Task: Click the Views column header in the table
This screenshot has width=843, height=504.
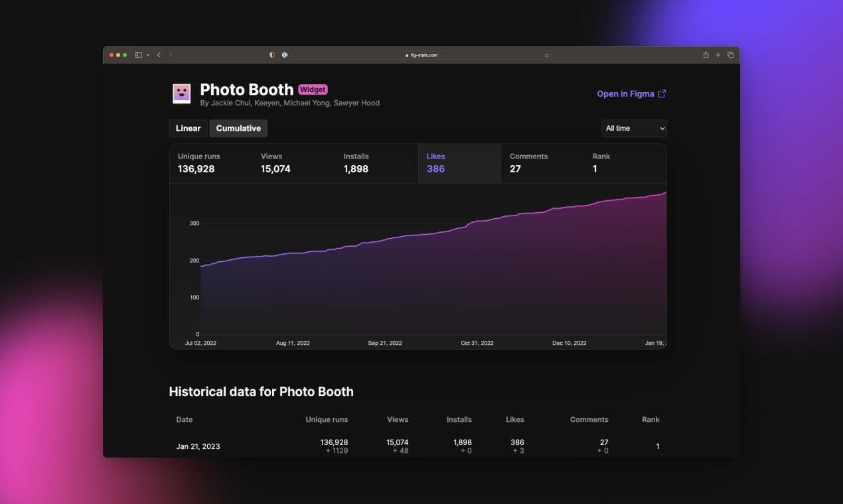Action: click(x=398, y=420)
